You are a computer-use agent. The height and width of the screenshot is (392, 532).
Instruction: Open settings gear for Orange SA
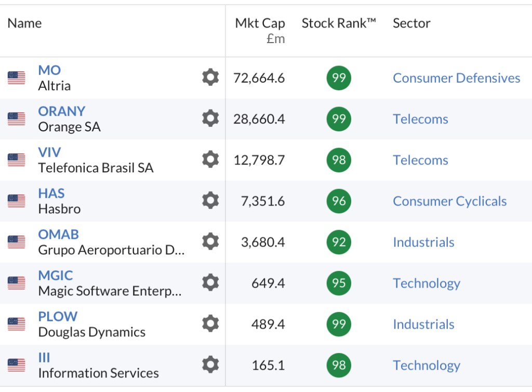210,119
